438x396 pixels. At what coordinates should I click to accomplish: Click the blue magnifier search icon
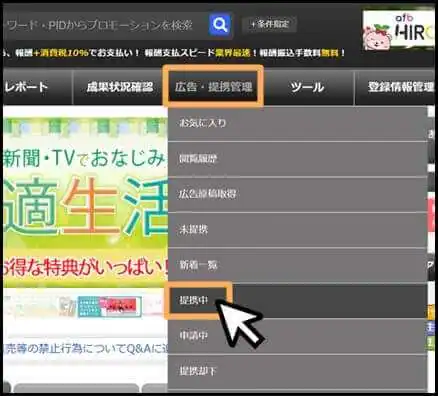coord(220,25)
